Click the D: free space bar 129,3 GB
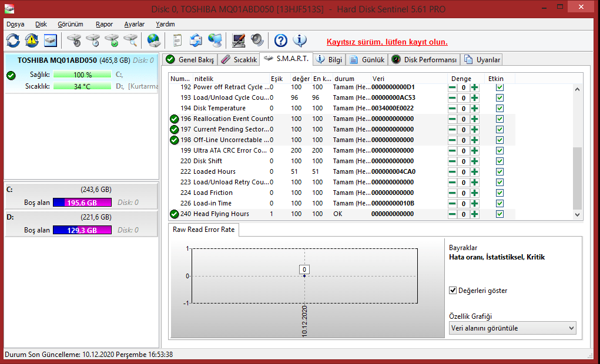The height and width of the screenshot is (364, 600). click(x=82, y=230)
